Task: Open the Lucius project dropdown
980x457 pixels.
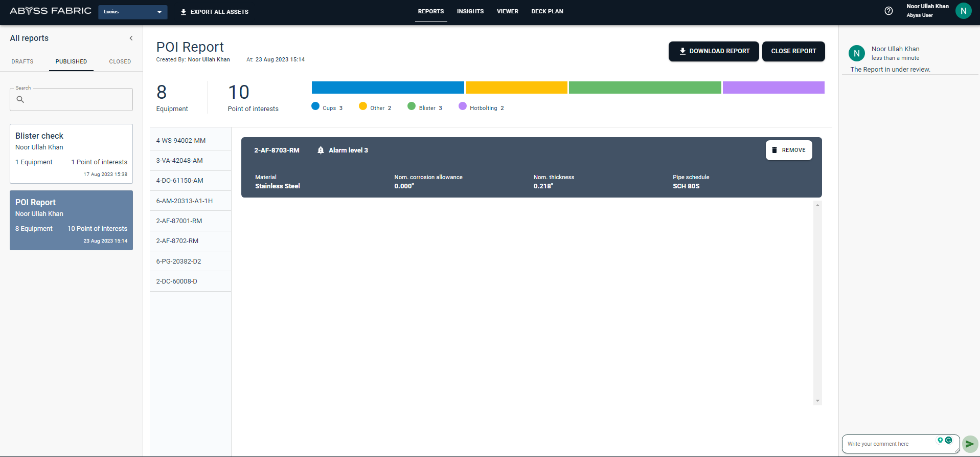Action: tap(132, 12)
